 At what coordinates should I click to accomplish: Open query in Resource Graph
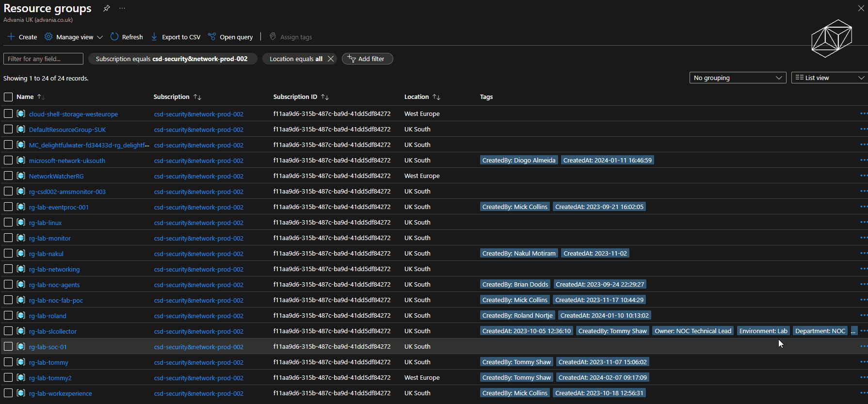coord(230,37)
